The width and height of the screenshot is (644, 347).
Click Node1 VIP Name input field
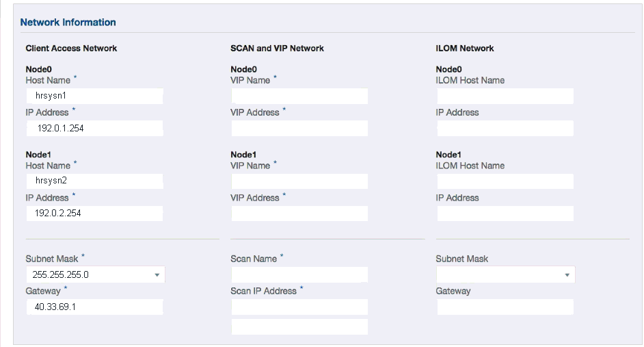click(x=299, y=181)
